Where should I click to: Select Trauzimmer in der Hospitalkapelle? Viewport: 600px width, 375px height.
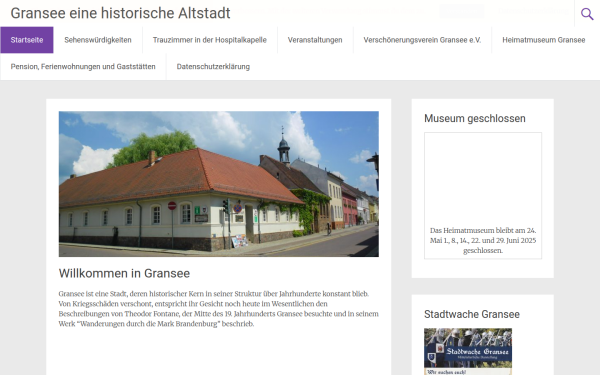tap(210, 40)
